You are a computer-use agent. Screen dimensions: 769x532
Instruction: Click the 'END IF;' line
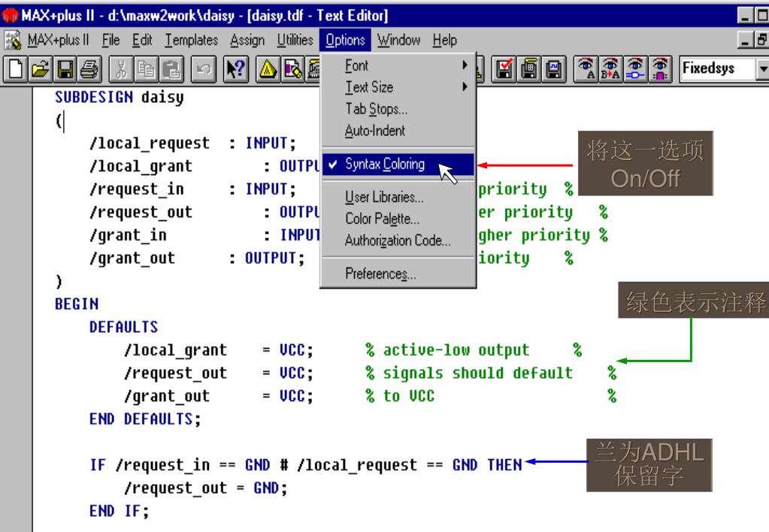point(120,511)
